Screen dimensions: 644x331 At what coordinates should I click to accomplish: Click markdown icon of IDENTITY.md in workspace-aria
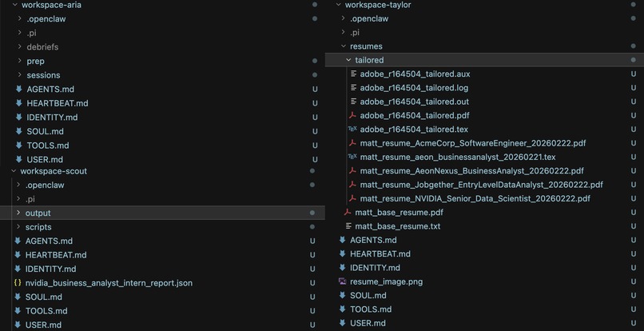pyautogui.click(x=18, y=118)
